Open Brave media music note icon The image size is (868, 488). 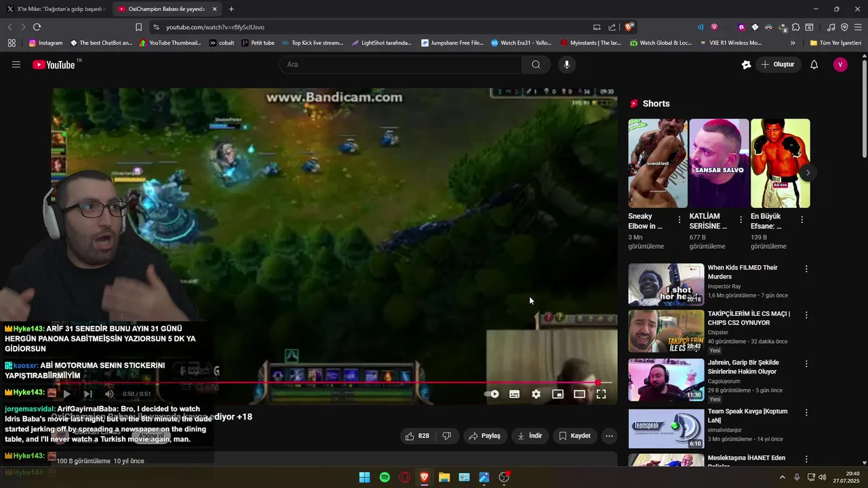[831, 27]
